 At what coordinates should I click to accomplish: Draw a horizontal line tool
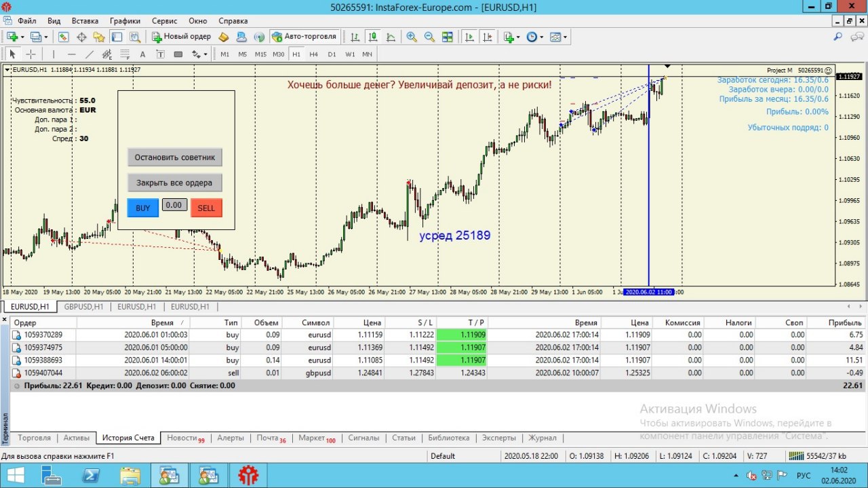point(71,54)
